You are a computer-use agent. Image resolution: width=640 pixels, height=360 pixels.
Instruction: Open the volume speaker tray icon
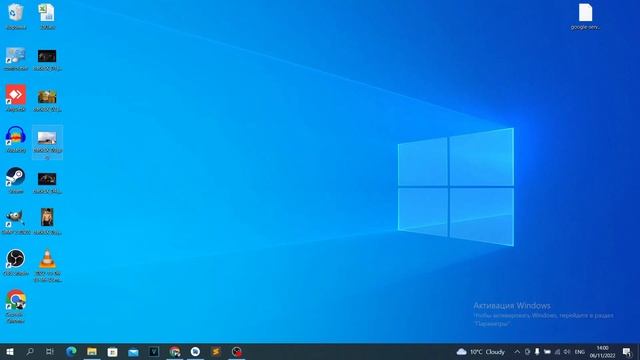[567, 351]
